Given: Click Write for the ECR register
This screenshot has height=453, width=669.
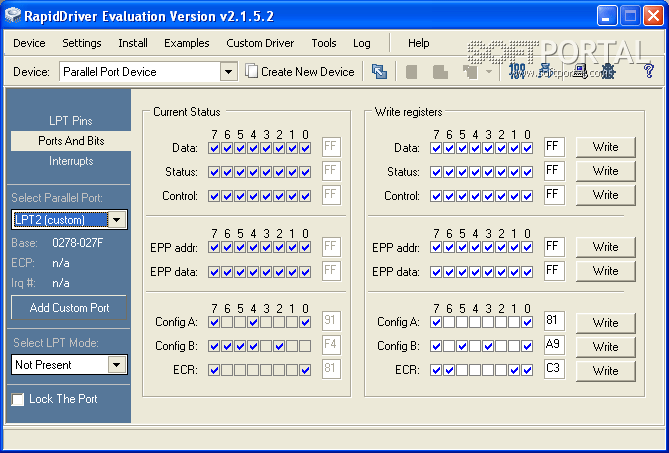Looking at the screenshot, I should tap(605, 370).
